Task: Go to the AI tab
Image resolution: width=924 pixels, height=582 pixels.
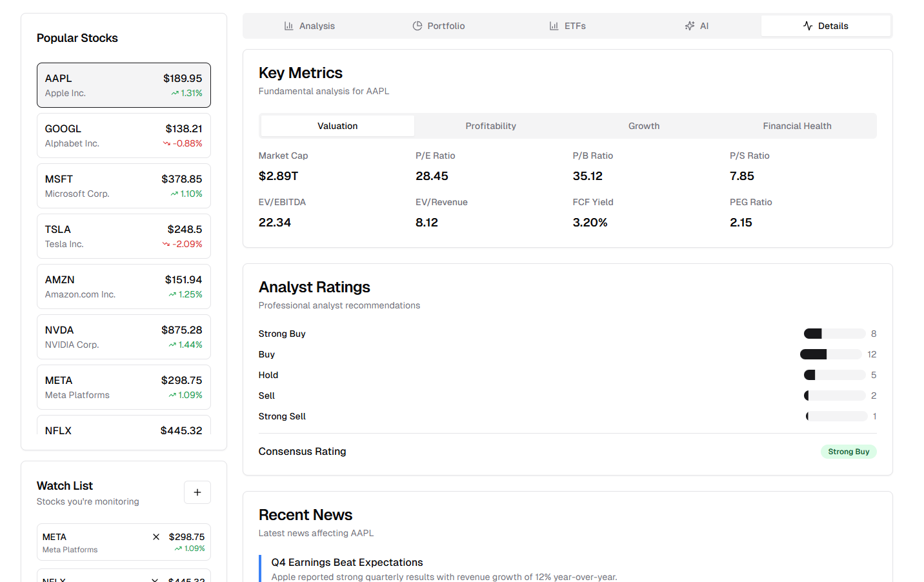Action: click(x=696, y=26)
